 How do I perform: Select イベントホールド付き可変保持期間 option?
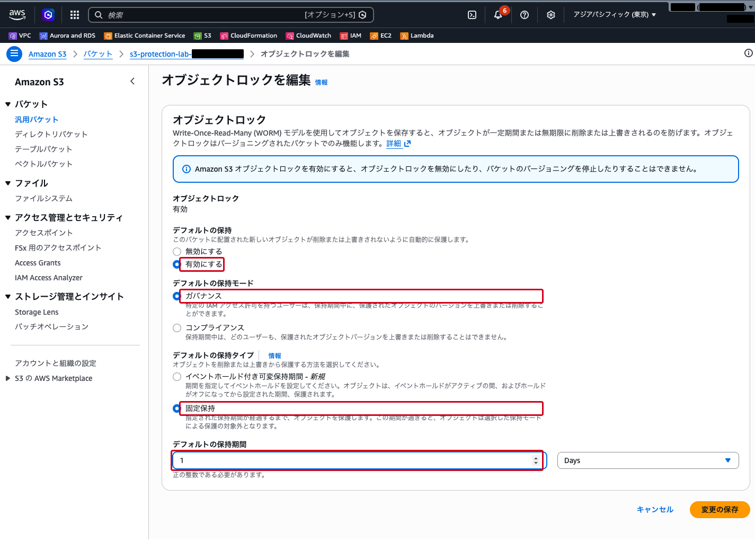click(x=177, y=377)
